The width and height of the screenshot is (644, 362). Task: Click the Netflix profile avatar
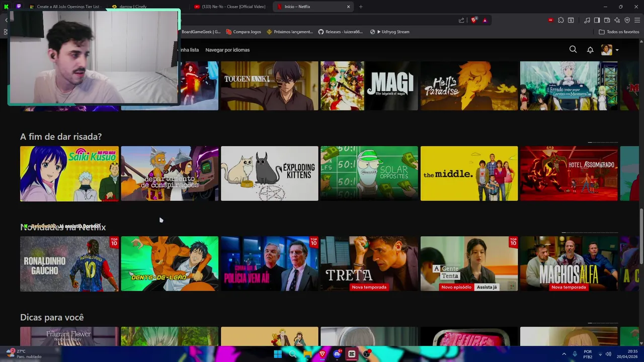coord(606,50)
